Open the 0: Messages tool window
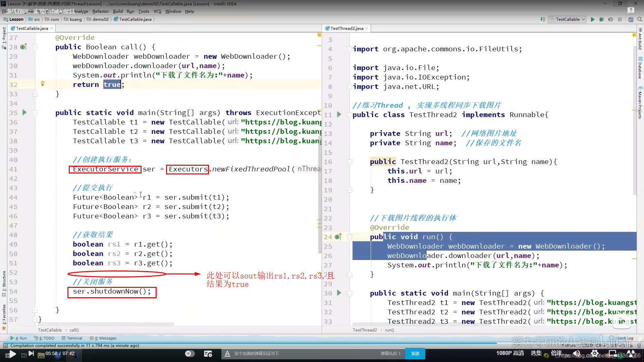This screenshot has height=362, width=644. click(x=103, y=338)
